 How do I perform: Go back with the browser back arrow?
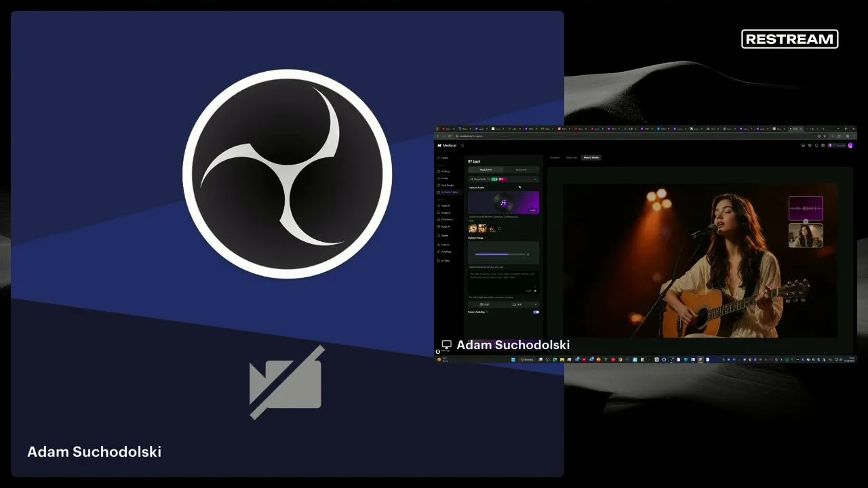[437, 136]
